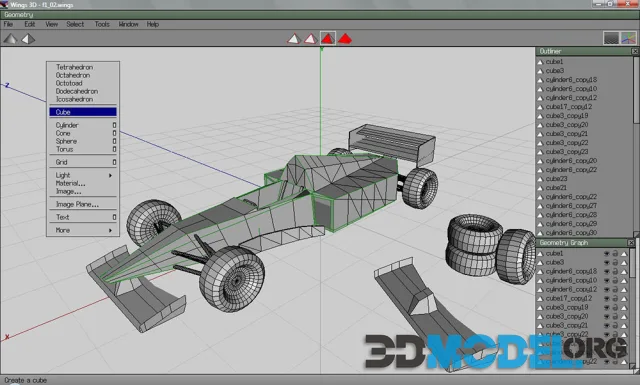Viewport: 640px width, 385px height.
Task: Toggle axes display icon in toolbar
Action: [x=629, y=38]
